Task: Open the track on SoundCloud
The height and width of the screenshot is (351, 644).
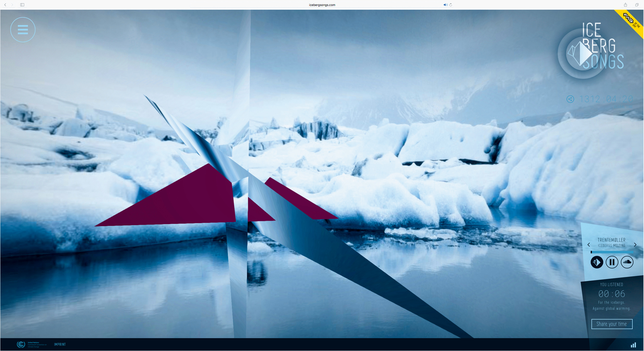Action: [x=627, y=262]
